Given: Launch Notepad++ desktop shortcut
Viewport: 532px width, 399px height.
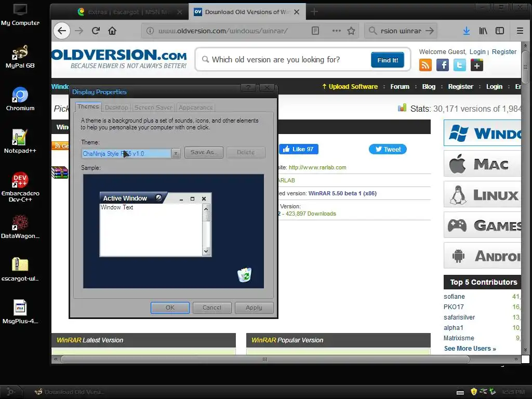Looking at the screenshot, I should coord(20,141).
